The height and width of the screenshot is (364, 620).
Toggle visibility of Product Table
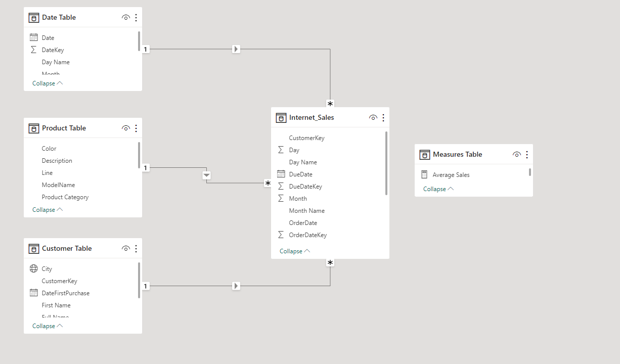(126, 128)
